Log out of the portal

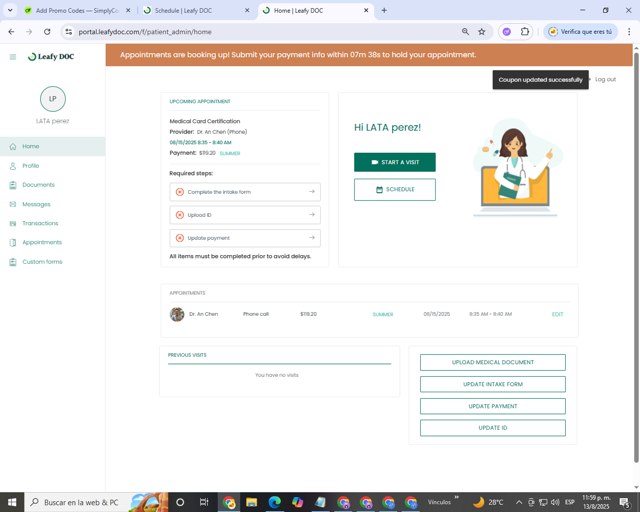(605, 79)
